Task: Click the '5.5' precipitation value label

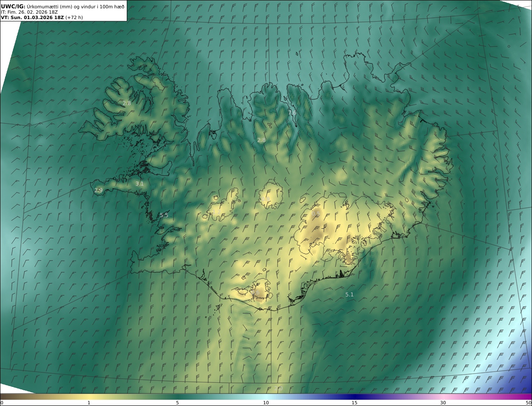Action: click(164, 215)
